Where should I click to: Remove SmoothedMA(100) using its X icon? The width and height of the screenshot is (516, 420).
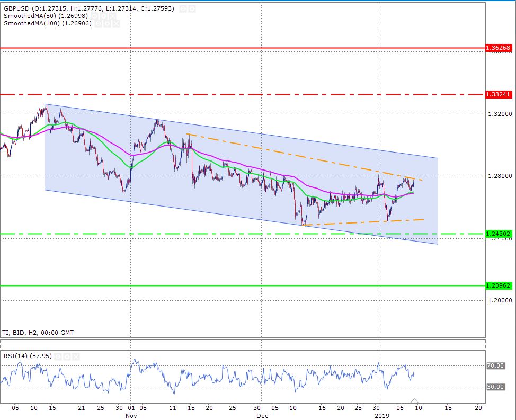(117, 24)
